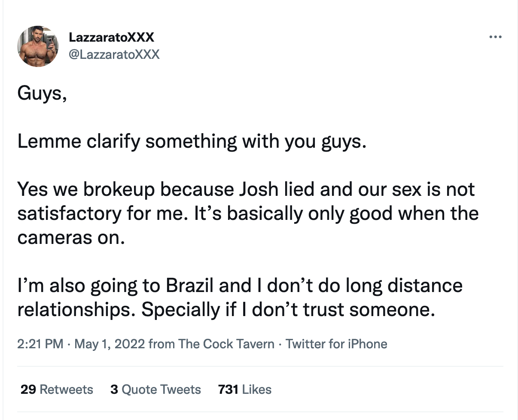Screen dimensions: 518x420
Task: Open the Twitter for iPhone source link
Action: tap(336, 344)
